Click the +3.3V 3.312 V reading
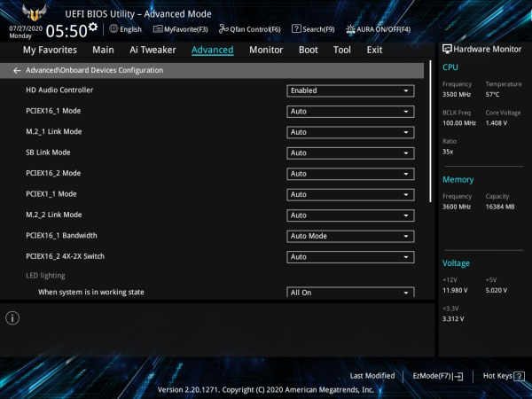The height and width of the screenshot is (399, 532). (453, 319)
